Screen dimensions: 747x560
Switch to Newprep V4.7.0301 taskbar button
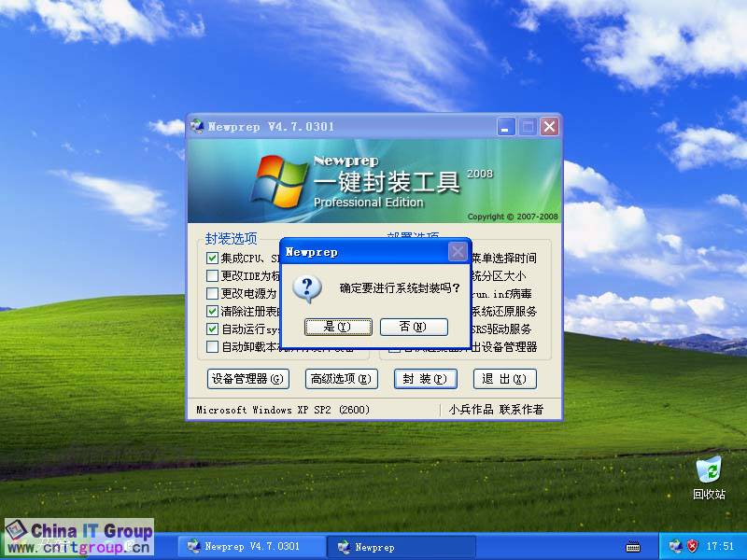[251, 547]
